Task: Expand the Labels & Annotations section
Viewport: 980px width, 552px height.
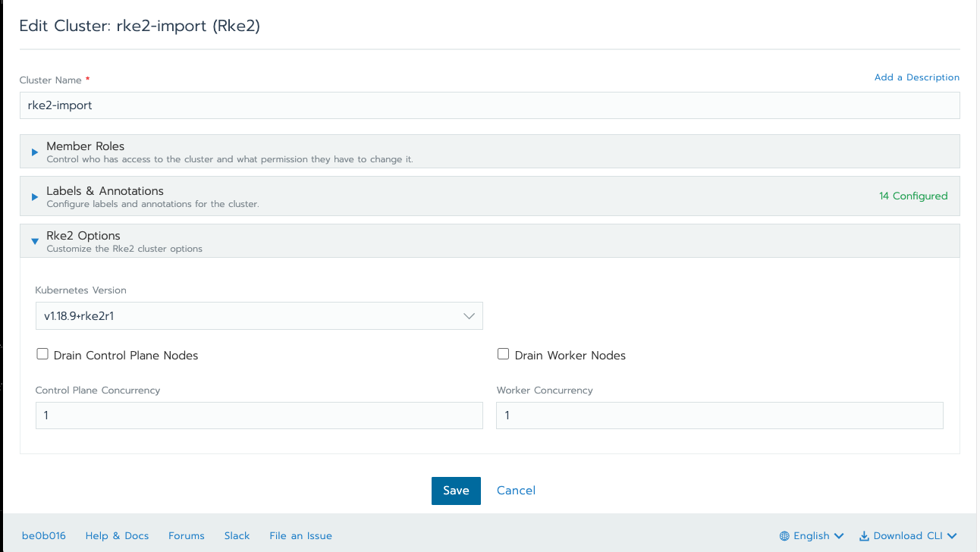Action: click(x=34, y=196)
